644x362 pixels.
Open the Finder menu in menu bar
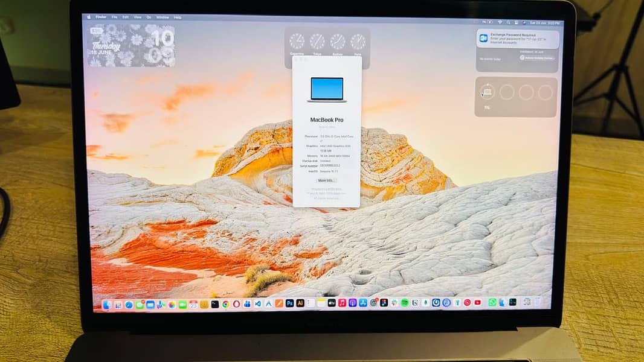[101, 17]
